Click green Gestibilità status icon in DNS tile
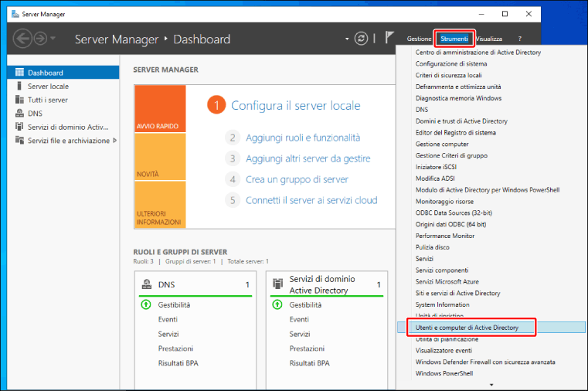This screenshot has height=391, width=588. point(146,305)
